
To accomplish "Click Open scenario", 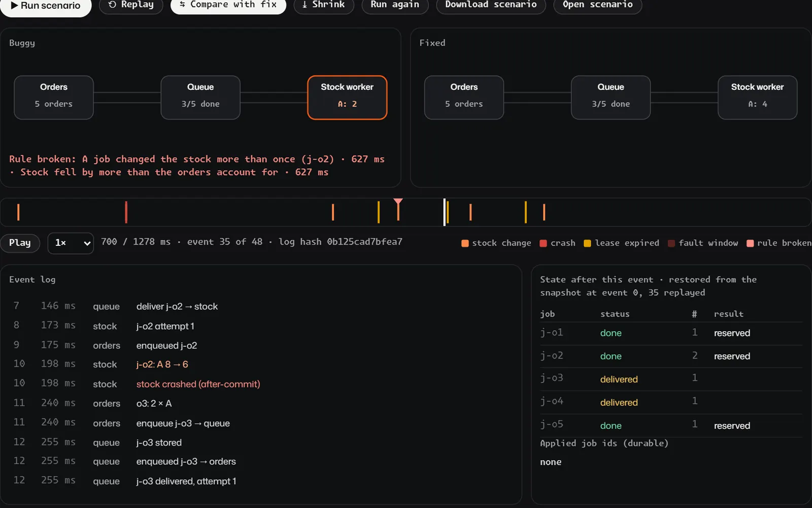I will click(x=597, y=5).
